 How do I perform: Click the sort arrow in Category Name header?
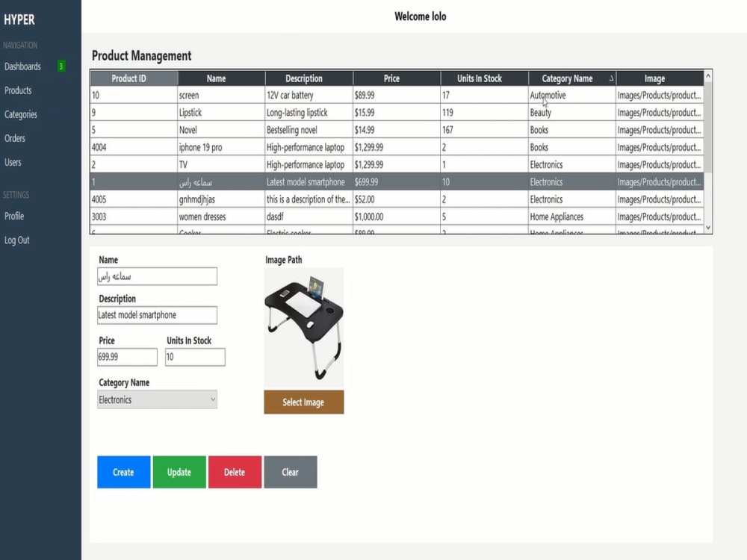point(611,78)
